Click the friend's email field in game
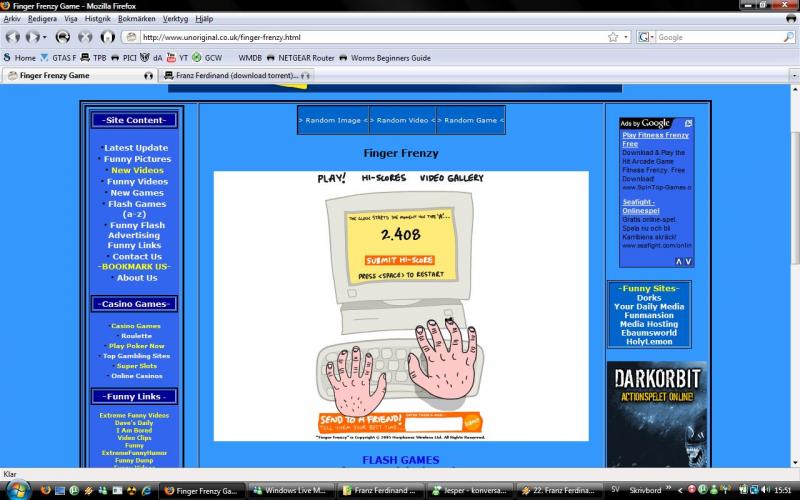Viewport: 800px width, 500px height. [x=434, y=424]
